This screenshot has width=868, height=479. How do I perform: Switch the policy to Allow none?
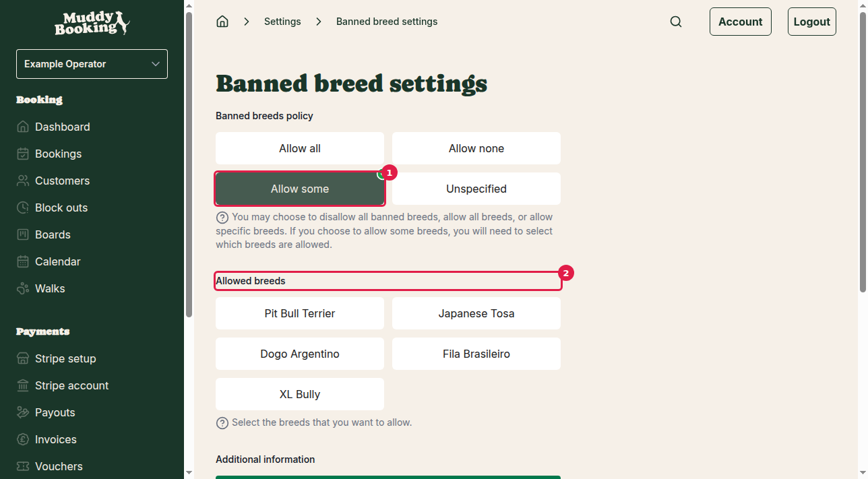[476, 148]
